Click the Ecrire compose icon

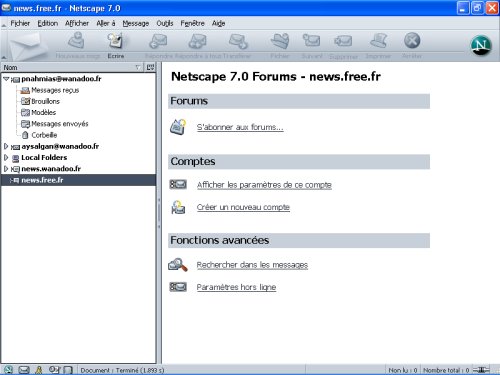(115, 41)
